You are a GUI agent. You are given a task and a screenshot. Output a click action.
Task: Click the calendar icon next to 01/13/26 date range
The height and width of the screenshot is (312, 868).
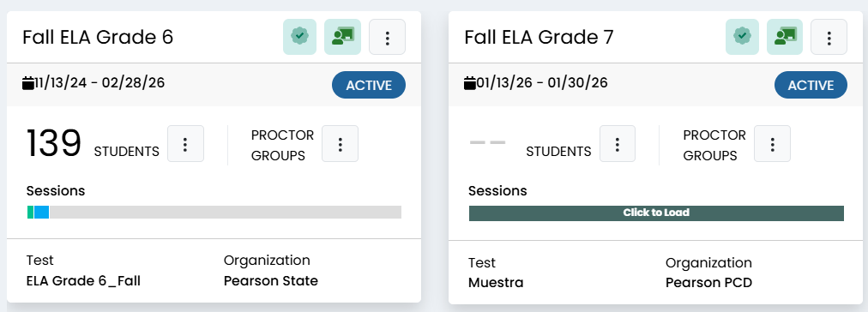point(469,83)
